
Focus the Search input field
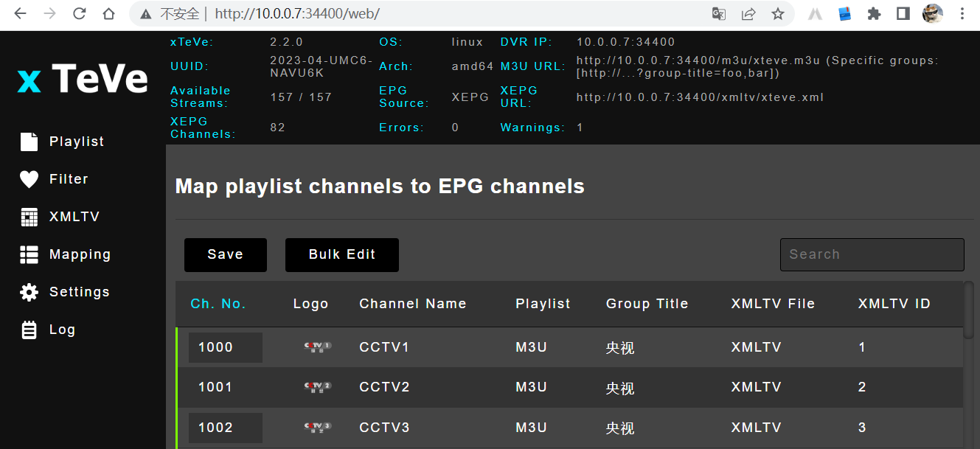tap(872, 254)
